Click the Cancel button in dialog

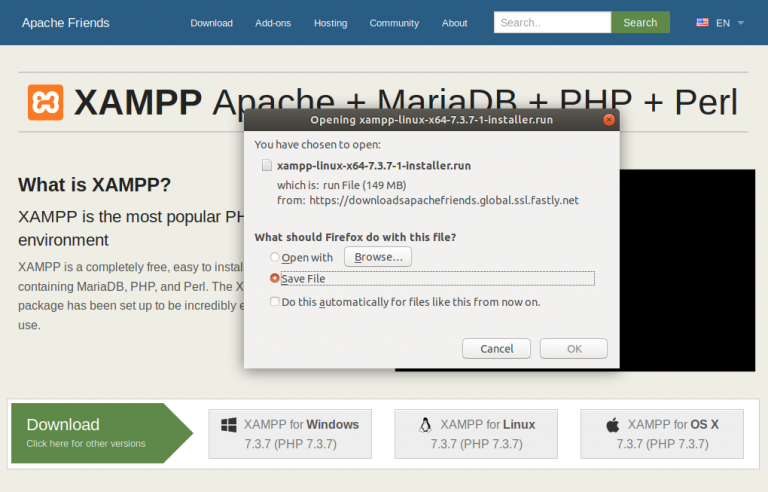pyautogui.click(x=496, y=348)
